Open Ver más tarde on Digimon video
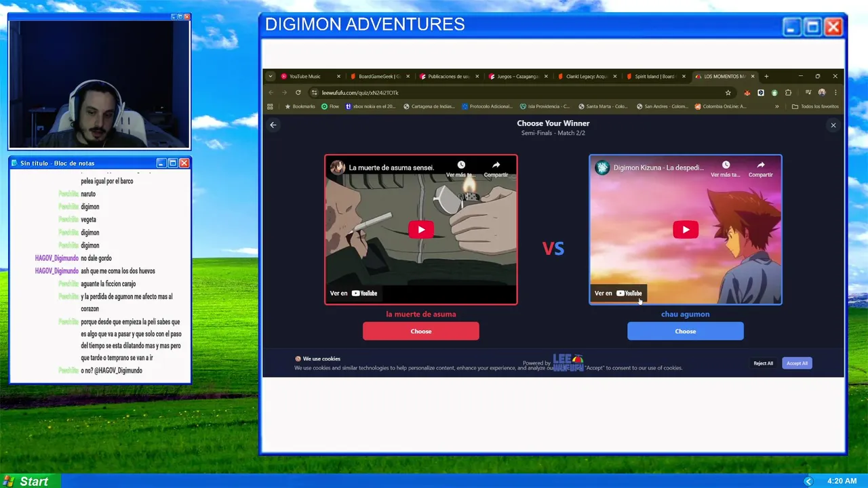The height and width of the screenshot is (488, 868). pos(726,169)
